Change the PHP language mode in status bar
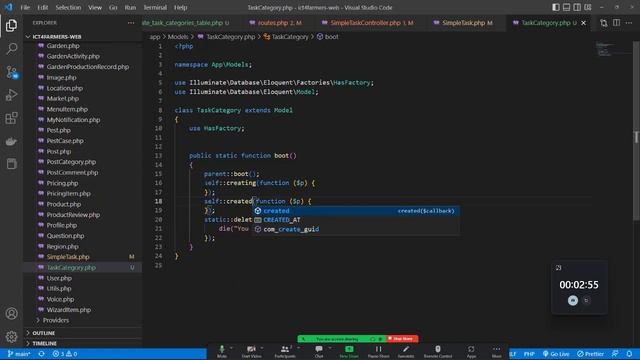Image resolution: width=640 pixels, height=360 pixels. point(529,354)
